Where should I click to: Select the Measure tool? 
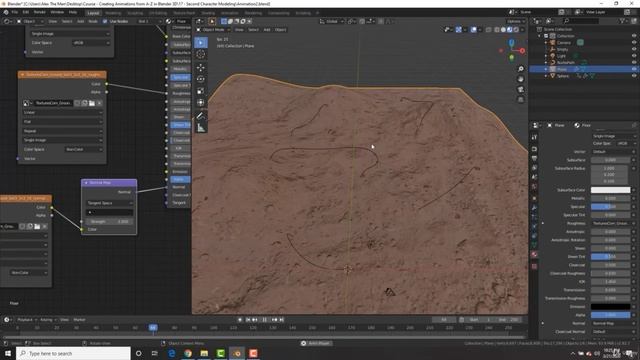point(200,128)
